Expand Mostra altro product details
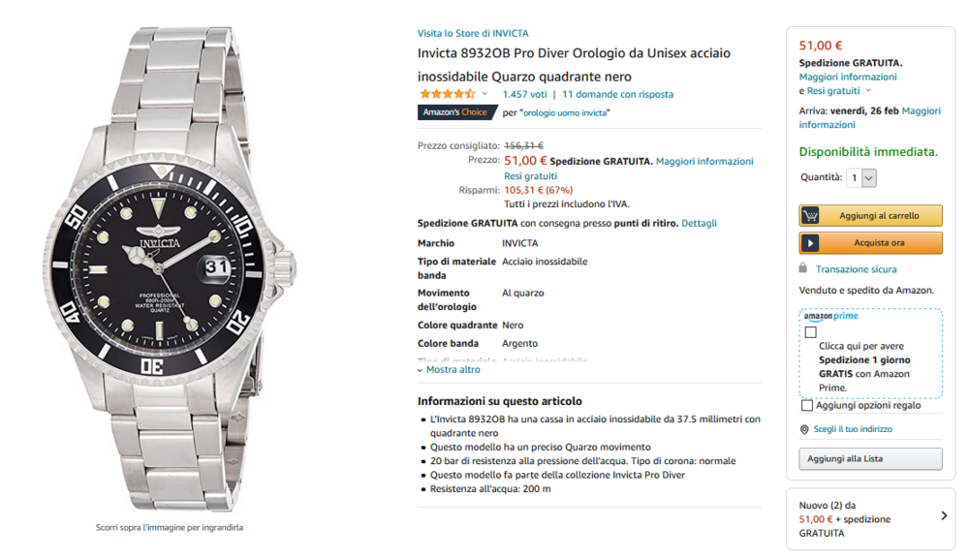Image resolution: width=969 pixels, height=560 pixels. click(x=449, y=369)
